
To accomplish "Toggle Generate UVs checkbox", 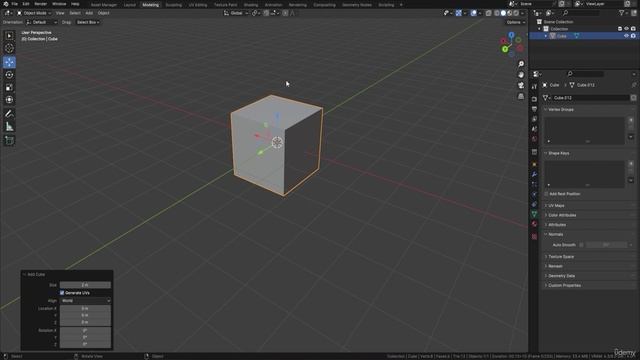I will click(x=62, y=293).
